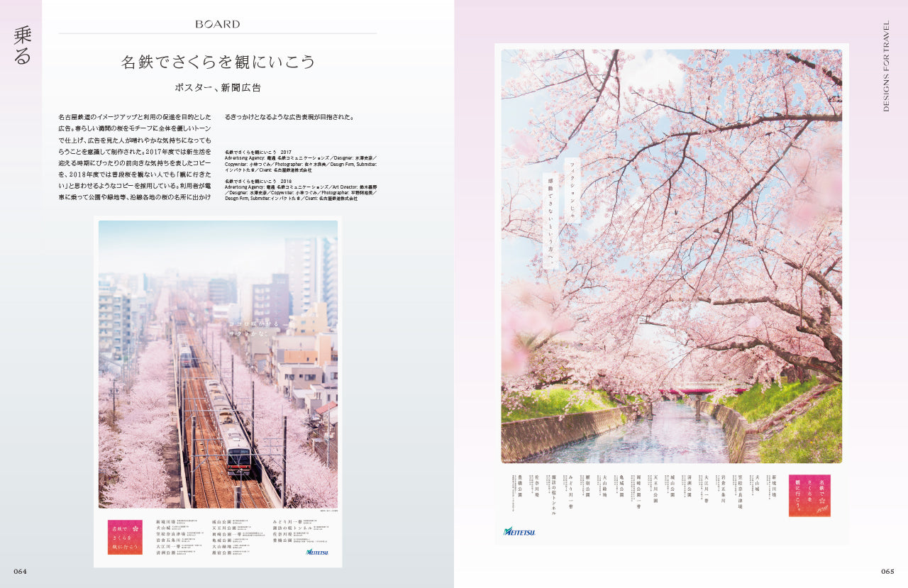908x588 pixels.
Task: Click page number 065
Action: tap(887, 572)
